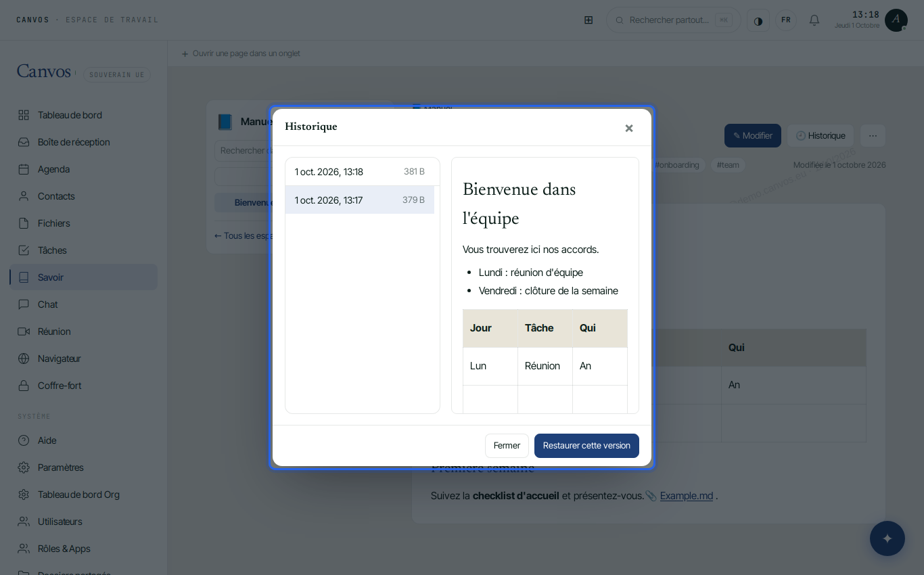Open Chat section
The image size is (924, 575).
click(83, 304)
